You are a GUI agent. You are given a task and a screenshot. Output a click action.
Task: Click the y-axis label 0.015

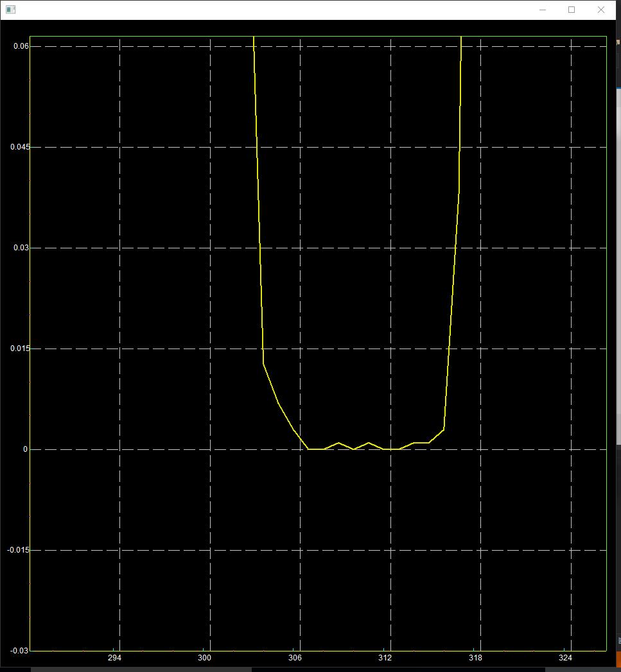tap(20, 348)
